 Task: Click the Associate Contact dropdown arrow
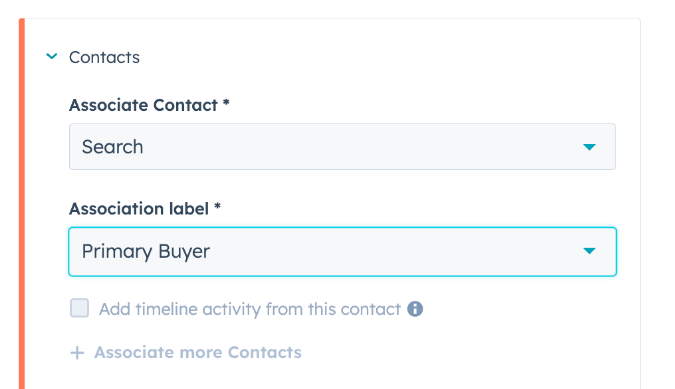point(589,147)
